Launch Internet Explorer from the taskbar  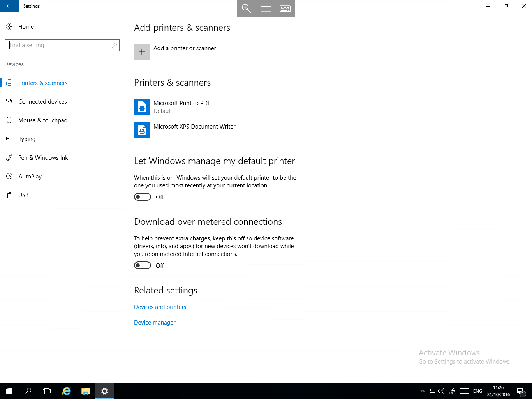(66, 391)
